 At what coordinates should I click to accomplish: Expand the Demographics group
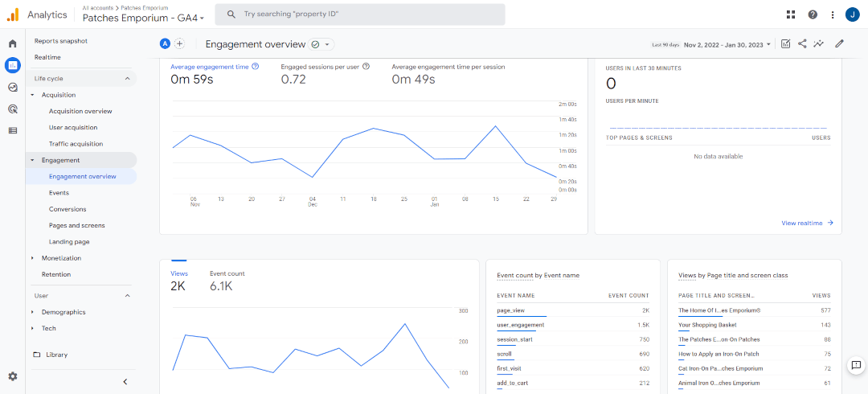coord(33,312)
